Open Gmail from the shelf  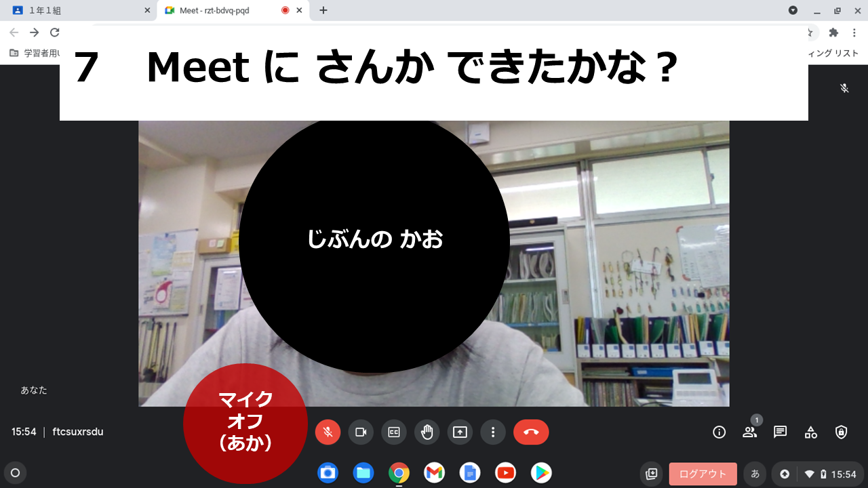point(435,472)
